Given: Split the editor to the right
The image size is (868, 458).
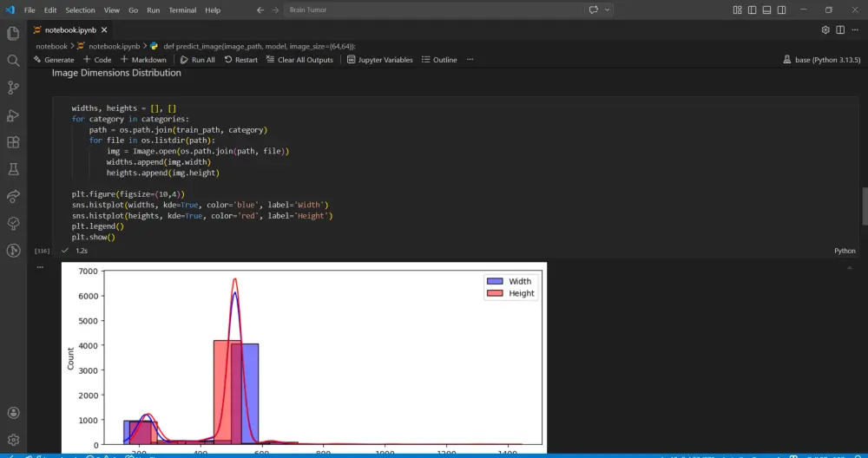Looking at the screenshot, I should coord(840,29).
